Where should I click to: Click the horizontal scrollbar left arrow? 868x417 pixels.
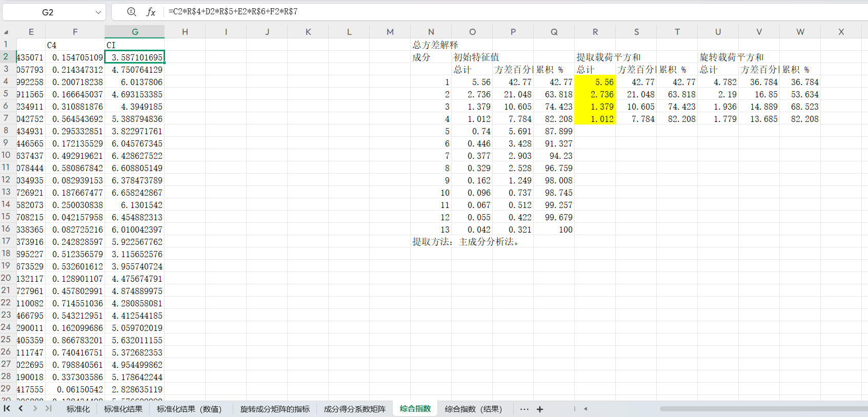pyautogui.click(x=586, y=409)
